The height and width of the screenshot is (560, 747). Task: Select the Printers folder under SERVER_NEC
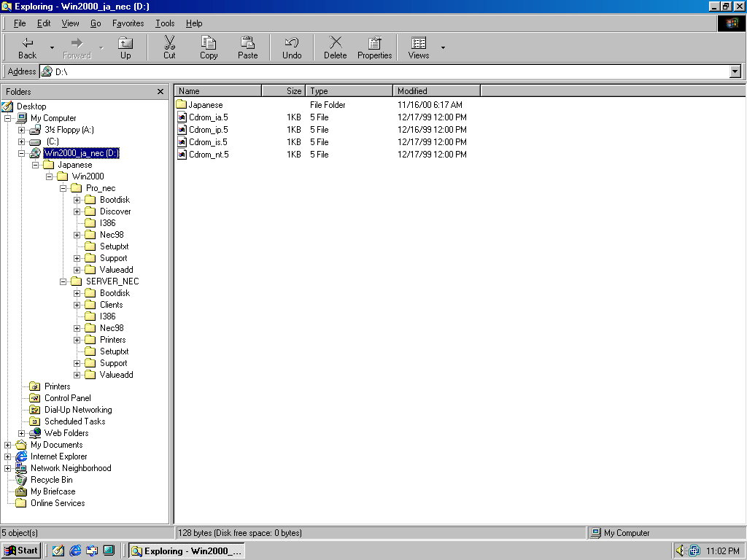point(113,340)
